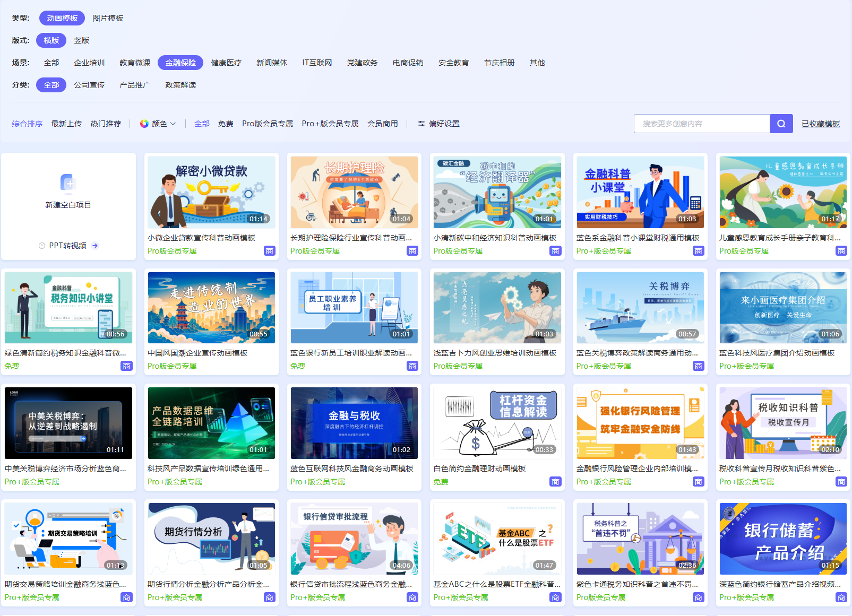The image size is (852, 616).
Task: Click commercial badge on 杠杆资金信息解读 card
Action: (x=555, y=482)
